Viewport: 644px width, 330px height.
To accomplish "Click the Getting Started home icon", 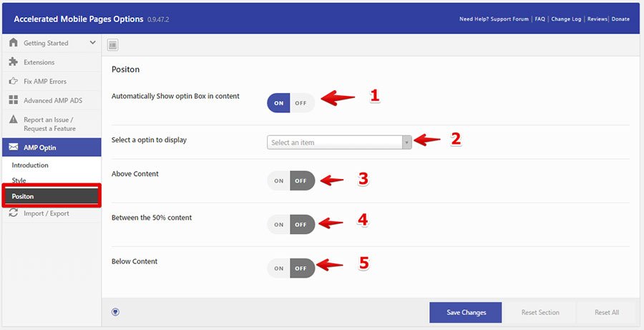I will point(14,43).
